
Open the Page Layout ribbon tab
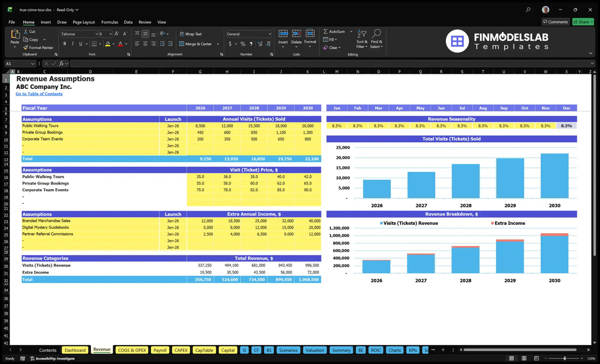click(83, 22)
